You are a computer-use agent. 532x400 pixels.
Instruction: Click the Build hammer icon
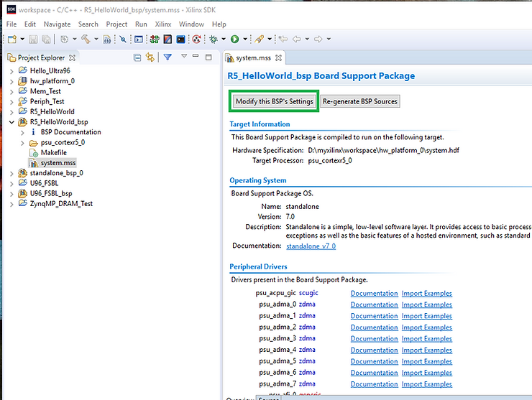(x=85, y=39)
